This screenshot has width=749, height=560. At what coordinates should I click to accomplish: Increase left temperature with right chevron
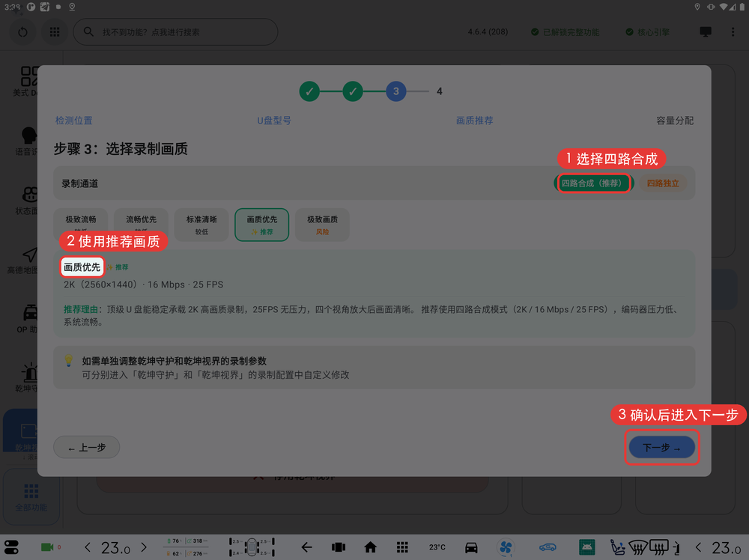(x=144, y=547)
